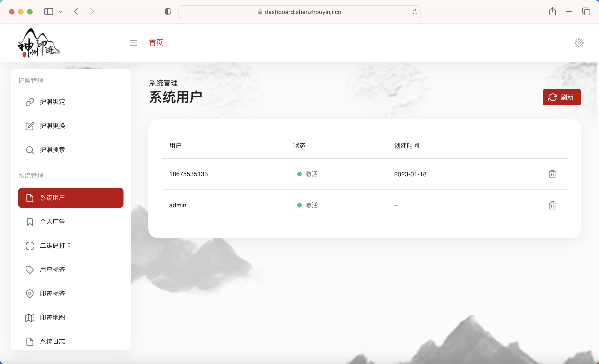This screenshot has height=364, width=599.
Task: Toggle the Safari sidebar panel button
Action: [x=48, y=12]
